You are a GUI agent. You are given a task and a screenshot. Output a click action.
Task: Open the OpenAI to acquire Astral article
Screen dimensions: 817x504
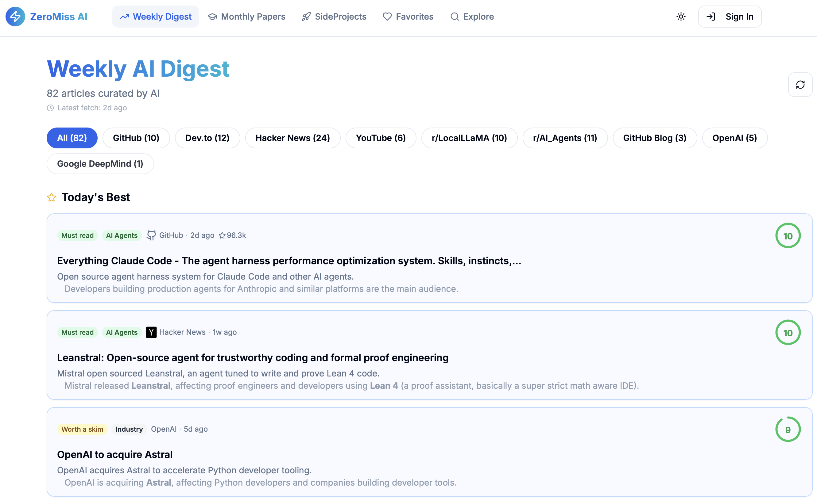point(115,454)
